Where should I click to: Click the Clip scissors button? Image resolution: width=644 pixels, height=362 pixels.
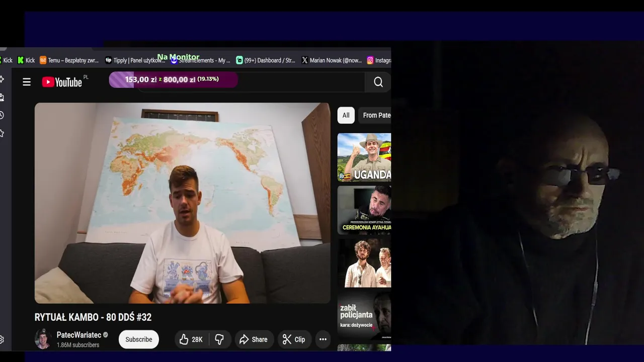(x=294, y=339)
